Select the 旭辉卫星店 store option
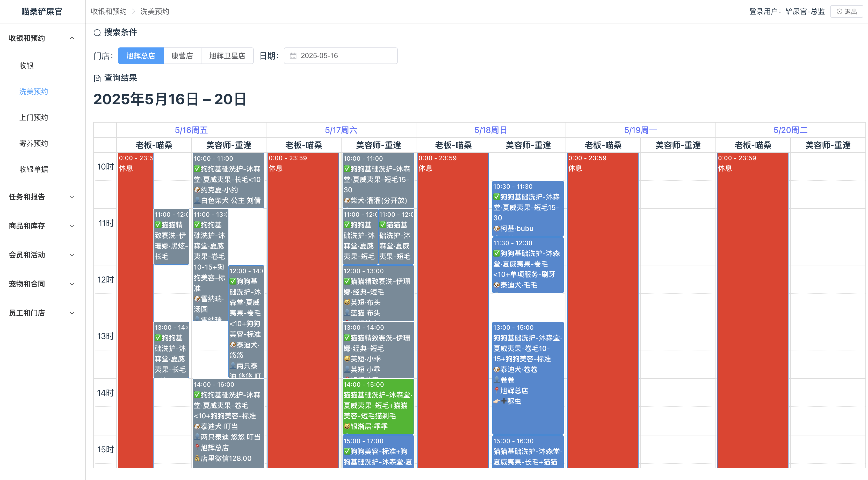The width and height of the screenshot is (868, 480). tap(227, 56)
